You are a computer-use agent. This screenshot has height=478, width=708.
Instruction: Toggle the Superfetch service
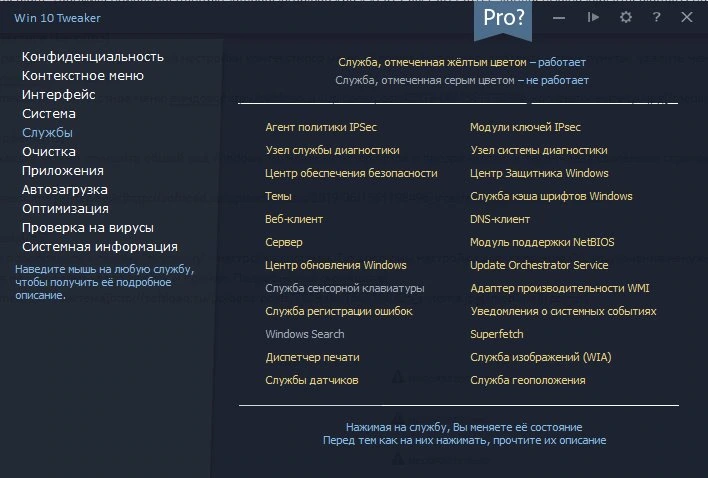click(x=497, y=334)
